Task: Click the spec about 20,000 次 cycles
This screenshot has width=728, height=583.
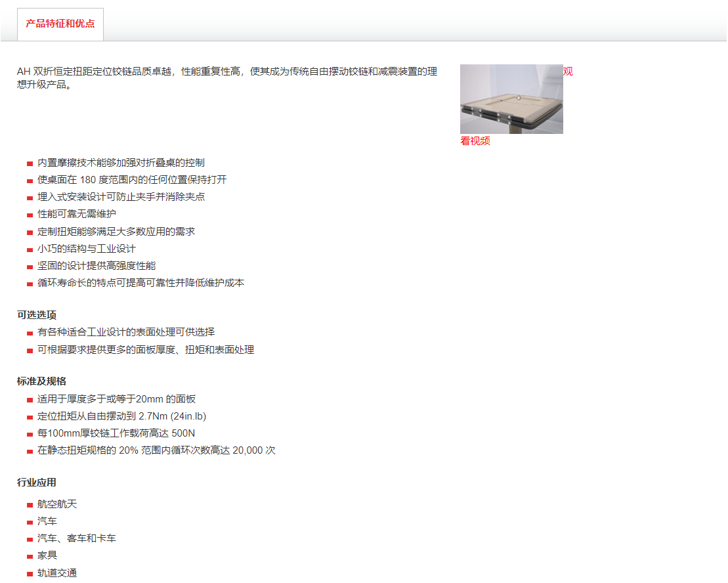Action: (156, 451)
